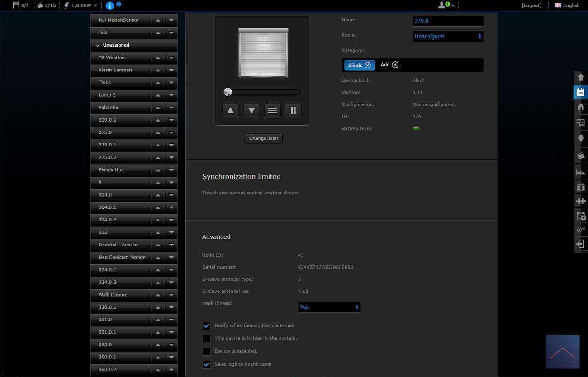Open the Room dropdown showing Unassigned
Viewport: 588px width, 377px height.
(x=447, y=36)
